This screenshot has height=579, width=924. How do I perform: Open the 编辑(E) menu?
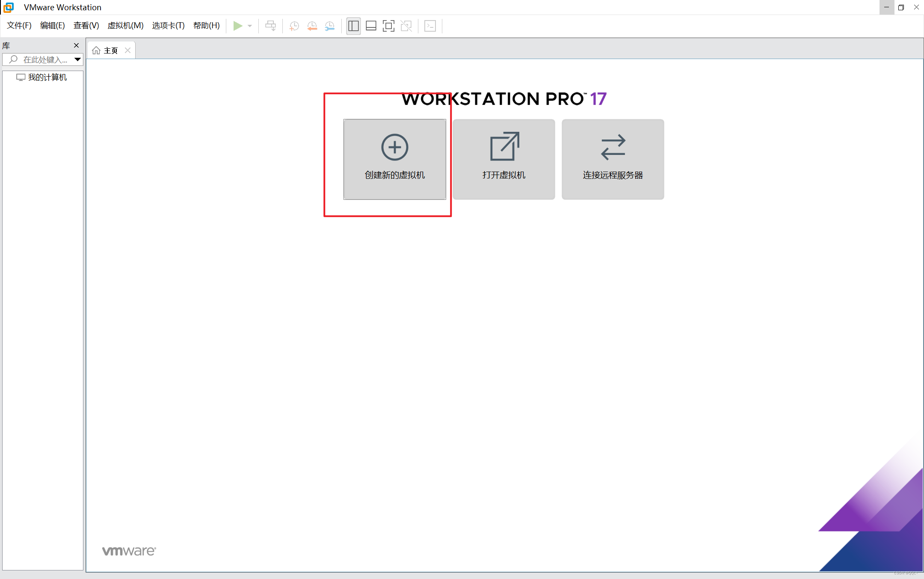[x=53, y=26]
